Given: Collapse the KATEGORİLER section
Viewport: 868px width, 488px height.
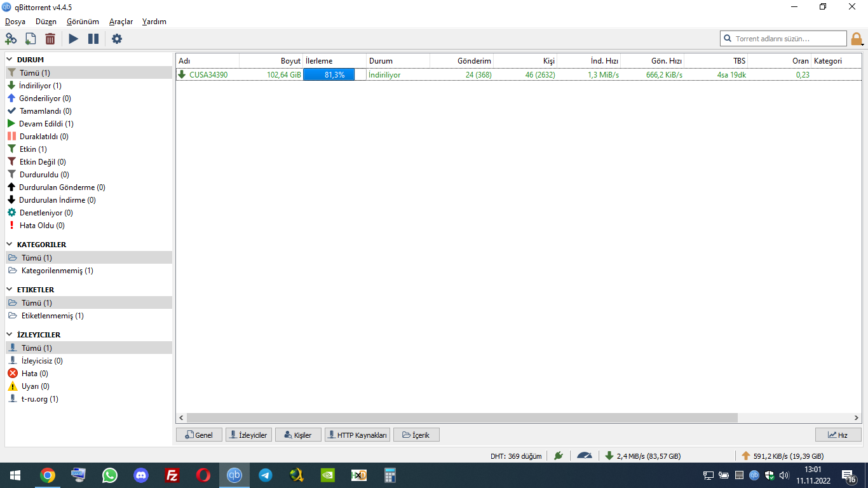Looking at the screenshot, I should point(10,245).
